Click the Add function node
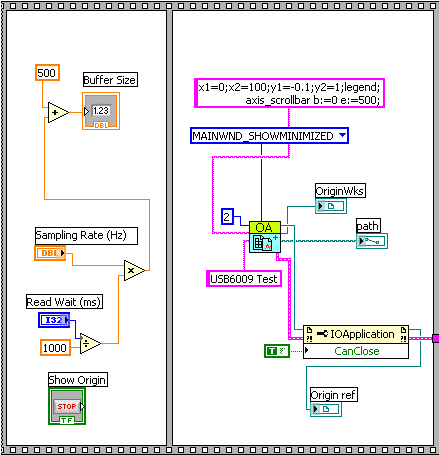439x455 pixels. point(58,112)
